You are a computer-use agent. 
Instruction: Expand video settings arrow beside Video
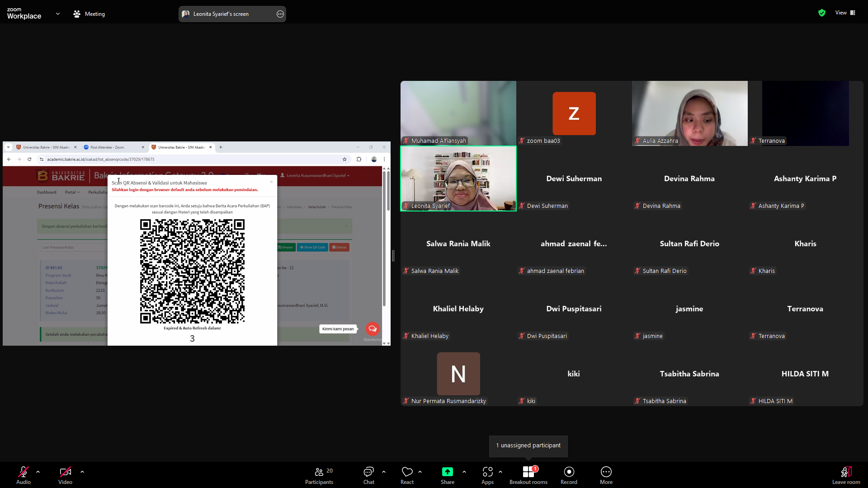(x=82, y=472)
